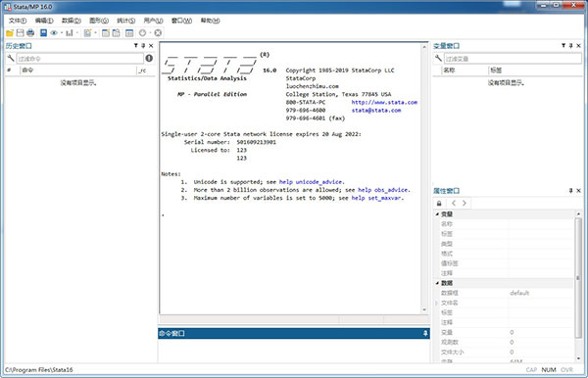Open dropdown arrow beside Do-file Editor icon

95,33
